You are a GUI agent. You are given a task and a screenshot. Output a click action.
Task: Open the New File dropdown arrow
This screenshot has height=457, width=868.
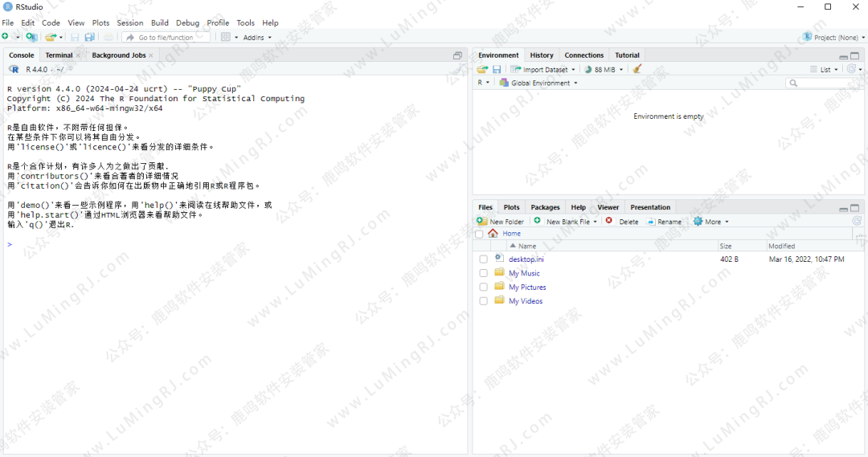pos(18,37)
